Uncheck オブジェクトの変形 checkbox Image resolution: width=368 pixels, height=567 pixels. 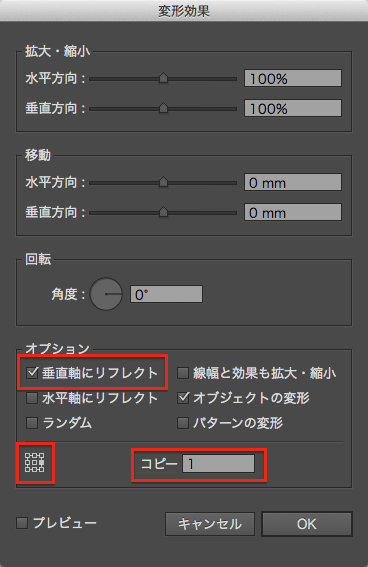(x=183, y=398)
